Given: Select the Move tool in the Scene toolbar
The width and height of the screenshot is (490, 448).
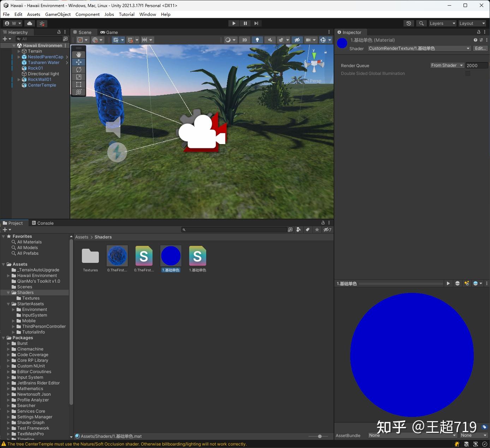Looking at the screenshot, I should click(78, 62).
